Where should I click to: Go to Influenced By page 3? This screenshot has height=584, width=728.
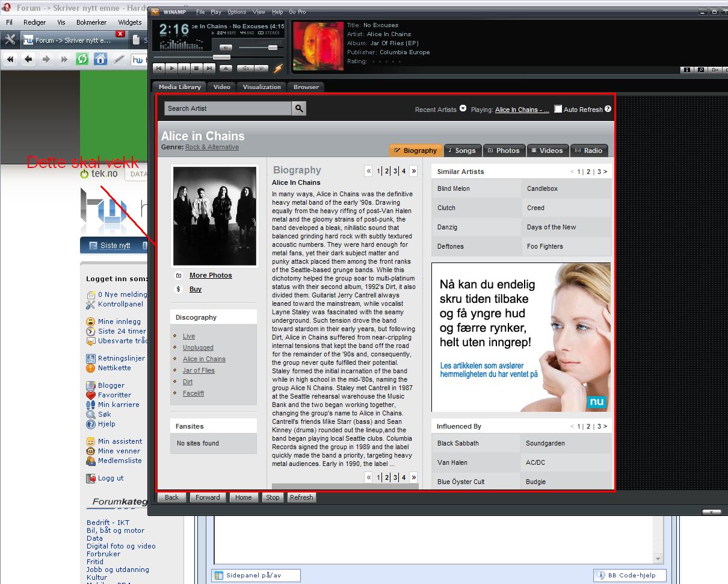[x=599, y=426]
